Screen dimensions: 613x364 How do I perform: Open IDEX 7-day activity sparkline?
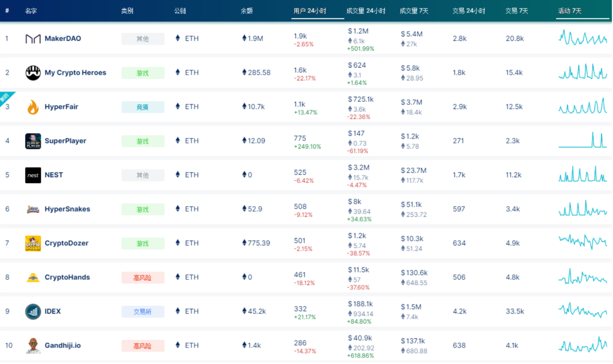[583, 310]
